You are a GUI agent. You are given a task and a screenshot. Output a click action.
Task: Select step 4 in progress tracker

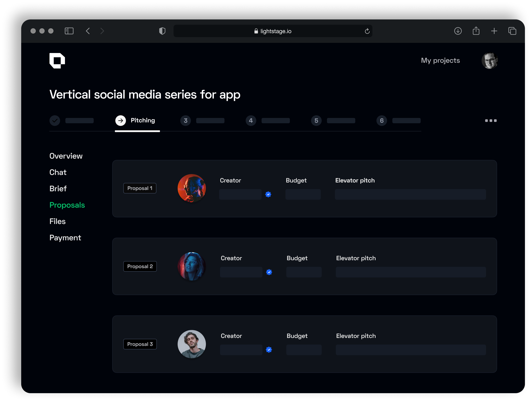pos(251,120)
